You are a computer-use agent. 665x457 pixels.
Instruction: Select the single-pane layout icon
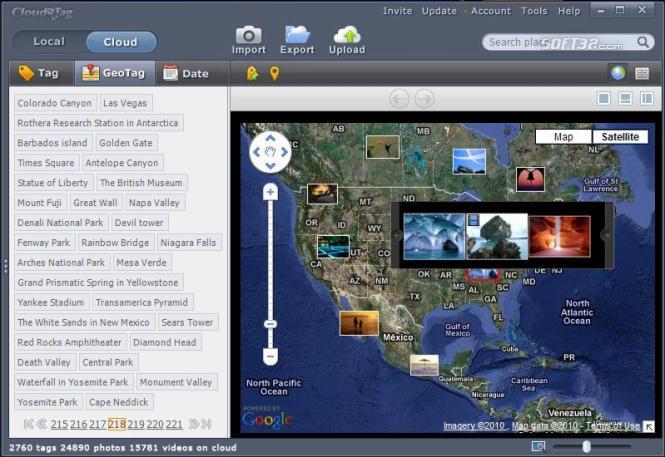[604, 98]
